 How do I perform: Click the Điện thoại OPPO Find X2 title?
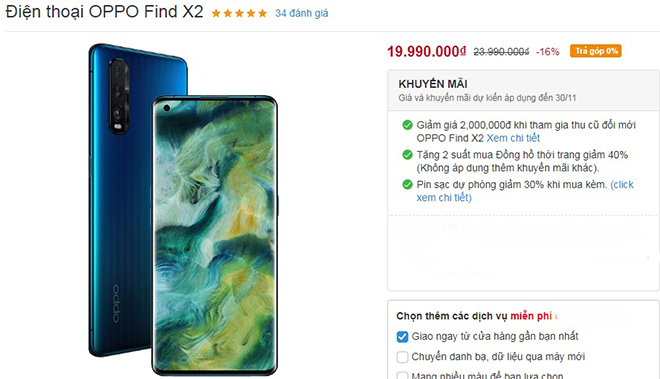[104, 12]
